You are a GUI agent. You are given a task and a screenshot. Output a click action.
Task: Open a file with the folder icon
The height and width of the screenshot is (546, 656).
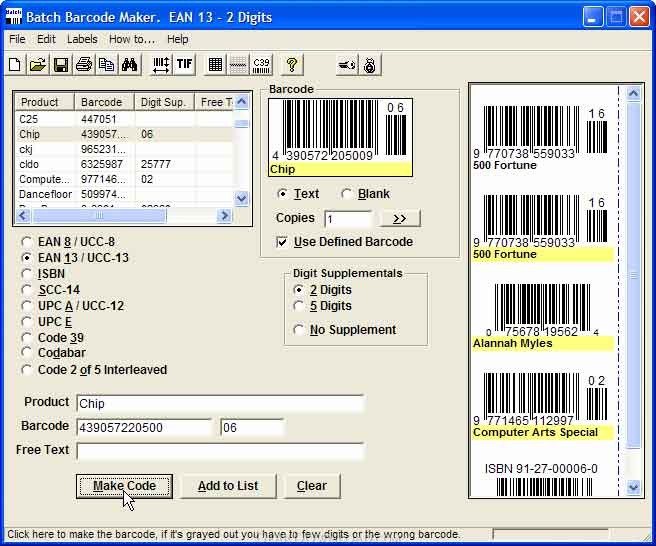point(38,65)
